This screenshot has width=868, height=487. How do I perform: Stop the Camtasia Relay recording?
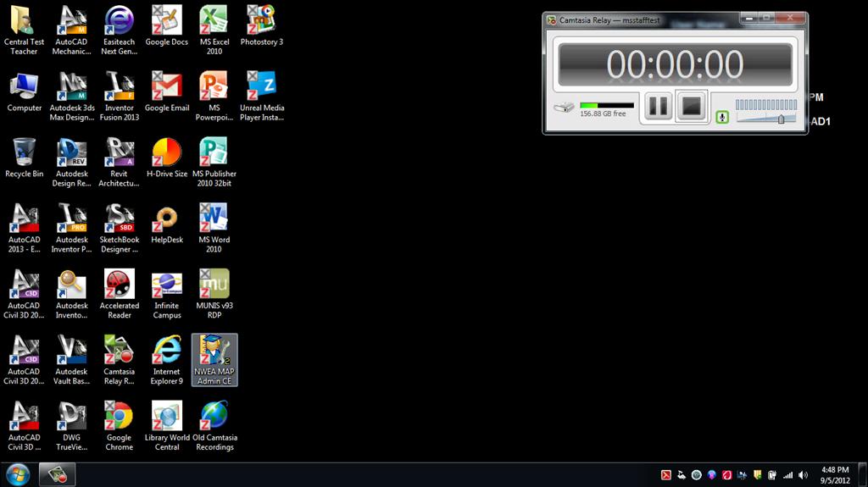pos(691,106)
